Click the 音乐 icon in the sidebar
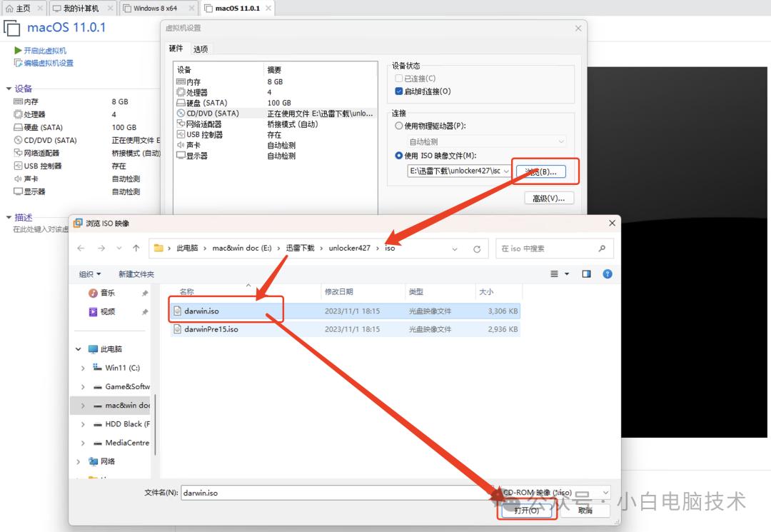The width and height of the screenshot is (771, 532). pos(92,293)
